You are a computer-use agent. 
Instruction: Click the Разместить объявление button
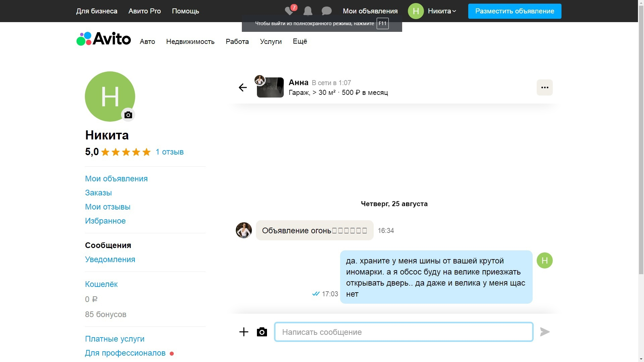[515, 11]
